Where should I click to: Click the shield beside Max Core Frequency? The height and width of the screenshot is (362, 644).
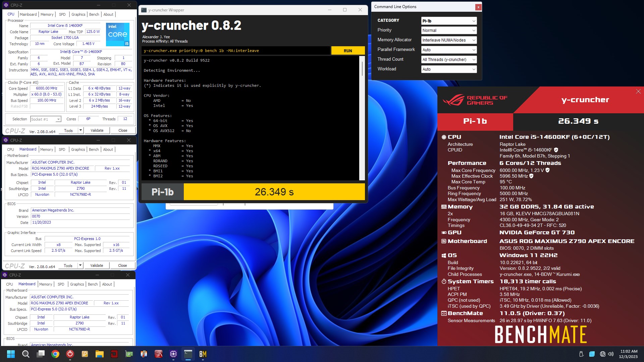(x=547, y=170)
